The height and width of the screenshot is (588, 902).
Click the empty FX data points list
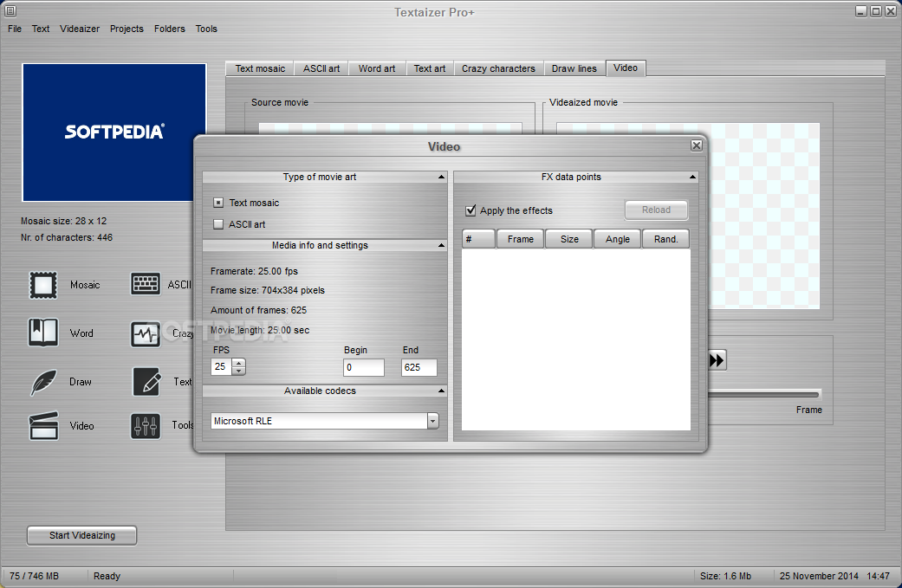pyautogui.click(x=576, y=339)
